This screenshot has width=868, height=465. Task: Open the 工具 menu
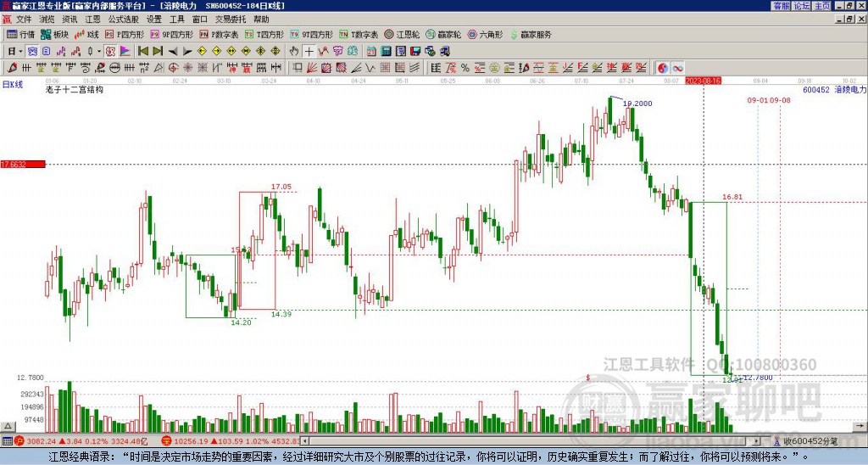click(x=177, y=20)
